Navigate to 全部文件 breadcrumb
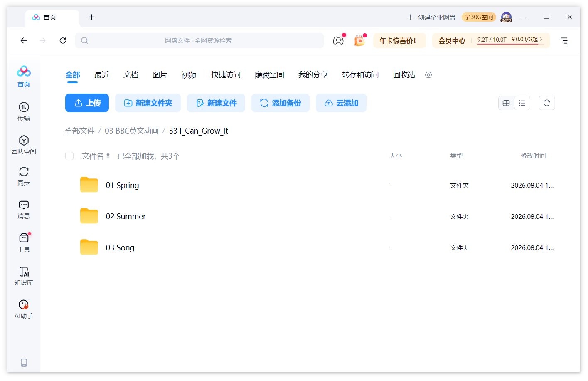 (x=80, y=131)
